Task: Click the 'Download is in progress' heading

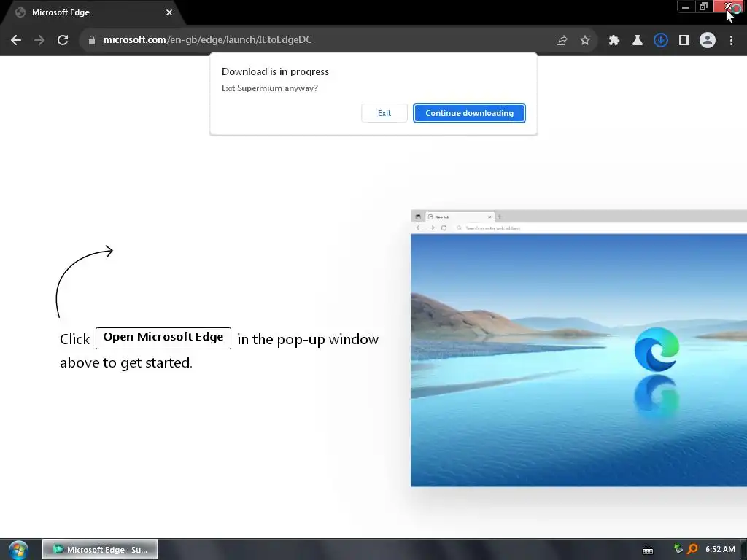Action: pyautogui.click(x=275, y=72)
